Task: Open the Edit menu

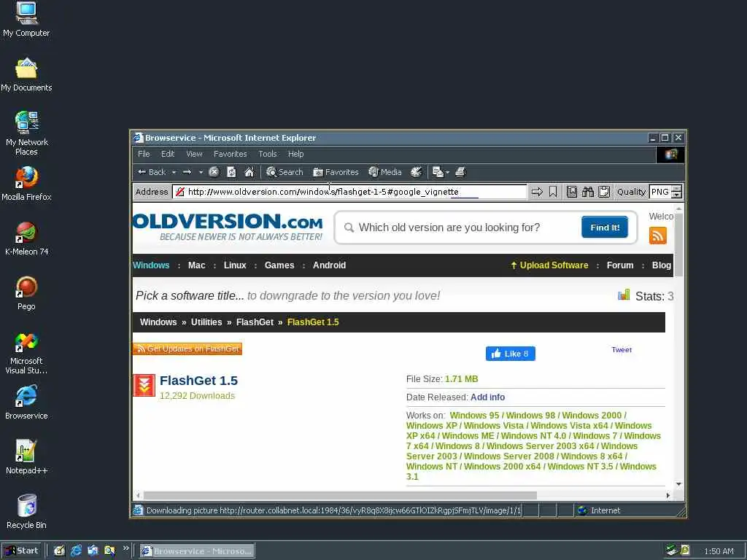Action: click(168, 154)
